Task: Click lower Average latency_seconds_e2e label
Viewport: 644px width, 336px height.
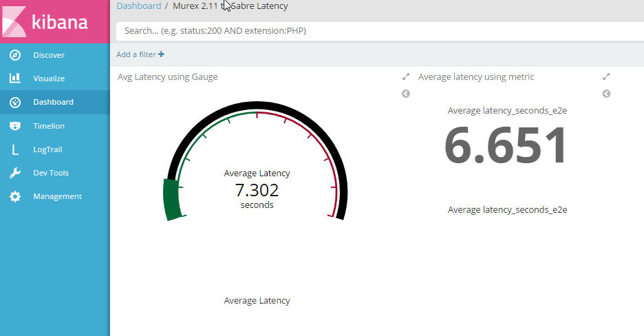Action: pyautogui.click(x=507, y=210)
